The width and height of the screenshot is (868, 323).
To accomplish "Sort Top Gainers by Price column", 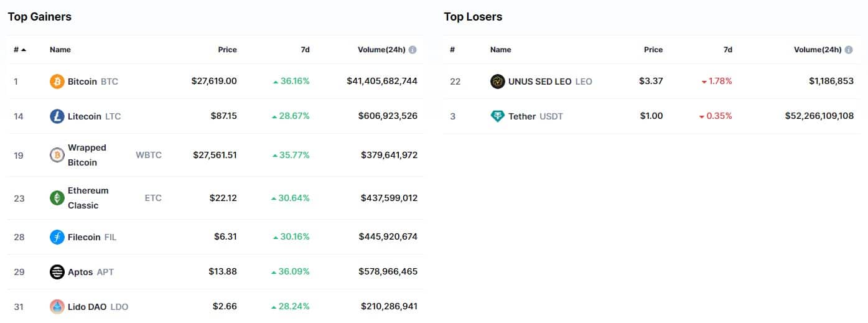I will (227, 50).
